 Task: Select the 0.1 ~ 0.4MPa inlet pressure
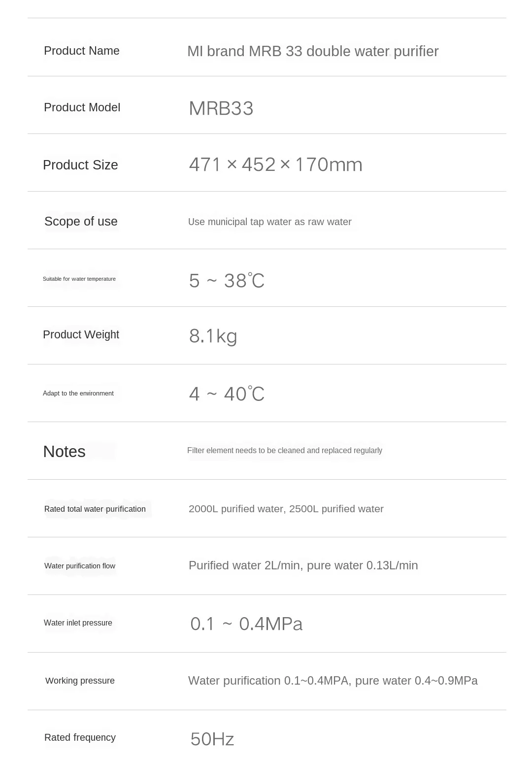pos(246,624)
